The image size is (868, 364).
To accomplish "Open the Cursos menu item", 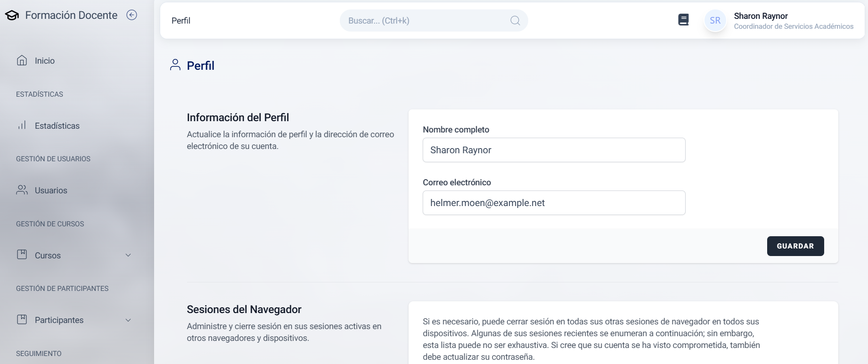I will 48,255.
